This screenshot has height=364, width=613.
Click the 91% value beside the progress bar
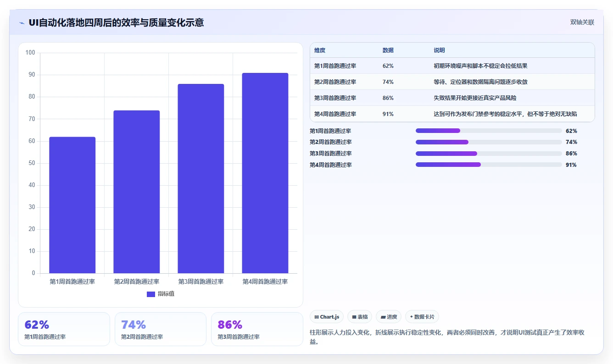(571, 165)
